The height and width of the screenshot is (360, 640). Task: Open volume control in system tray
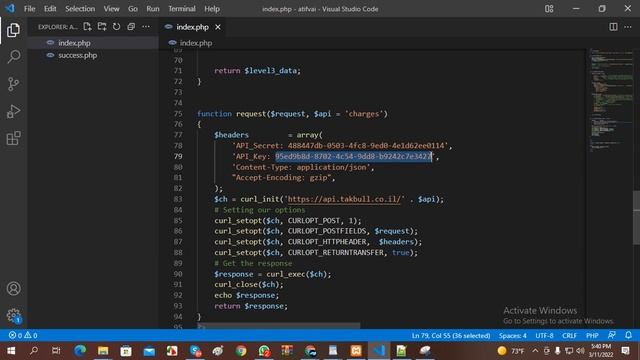tap(580, 351)
